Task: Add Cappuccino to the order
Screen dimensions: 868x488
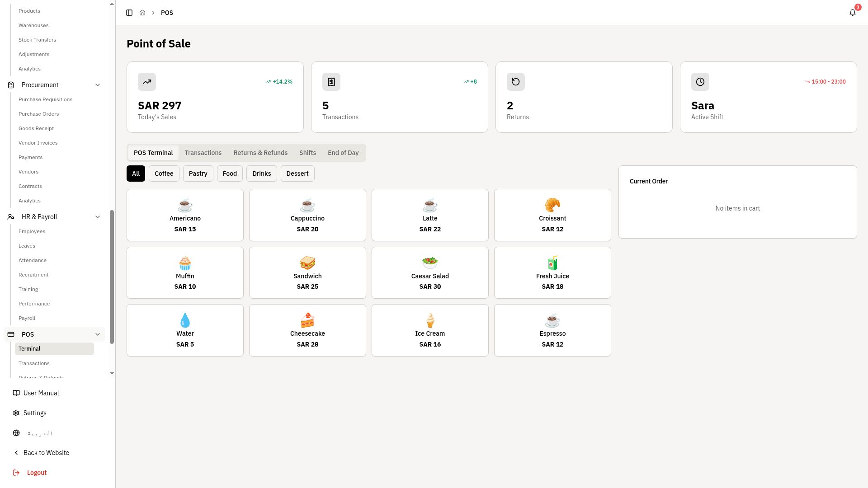Action: (x=307, y=215)
